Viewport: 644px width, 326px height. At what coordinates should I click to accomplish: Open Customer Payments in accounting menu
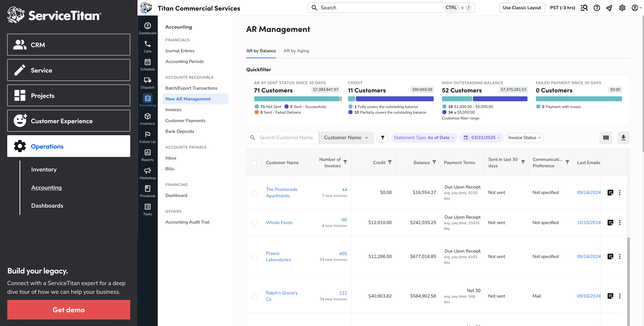tap(185, 120)
